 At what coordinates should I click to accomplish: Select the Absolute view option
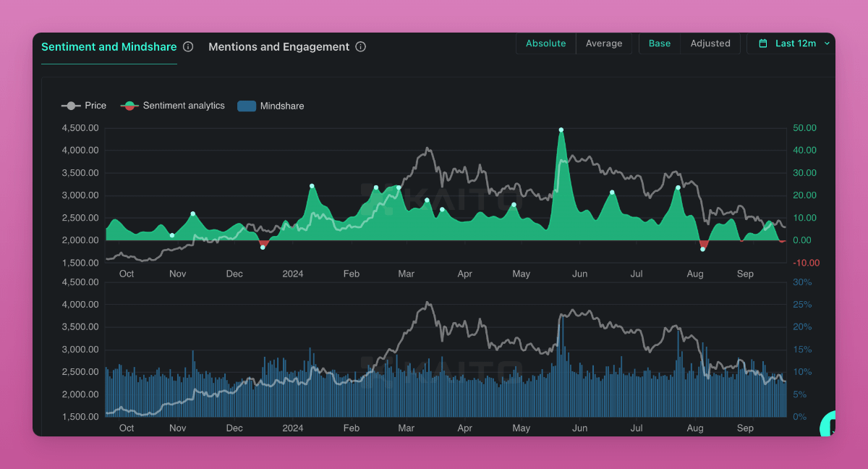coord(545,43)
